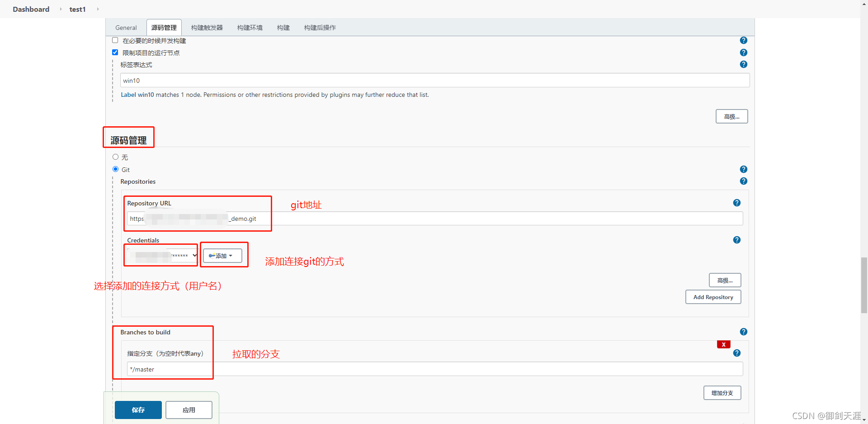
Task: Open test1 breadcrumb link
Action: [x=77, y=9]
